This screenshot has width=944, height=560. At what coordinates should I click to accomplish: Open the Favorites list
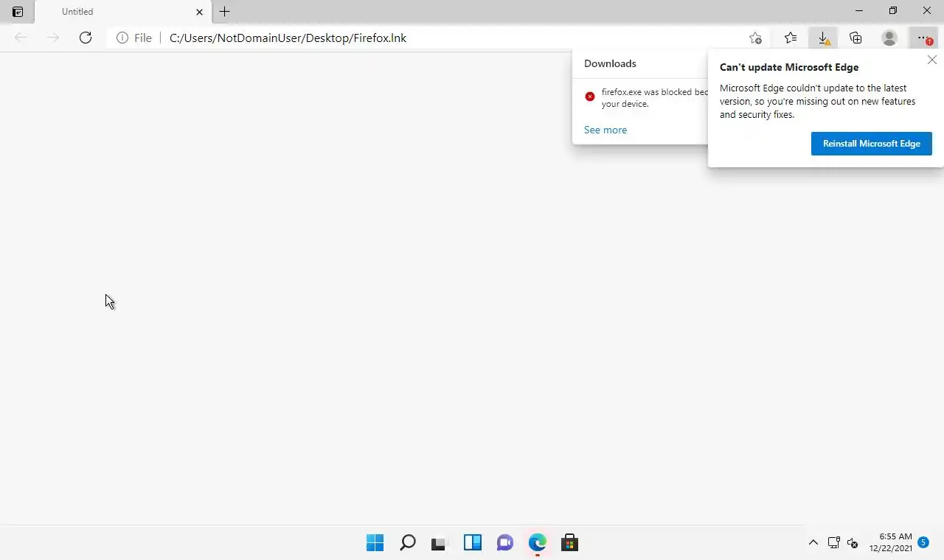(791, 38)
